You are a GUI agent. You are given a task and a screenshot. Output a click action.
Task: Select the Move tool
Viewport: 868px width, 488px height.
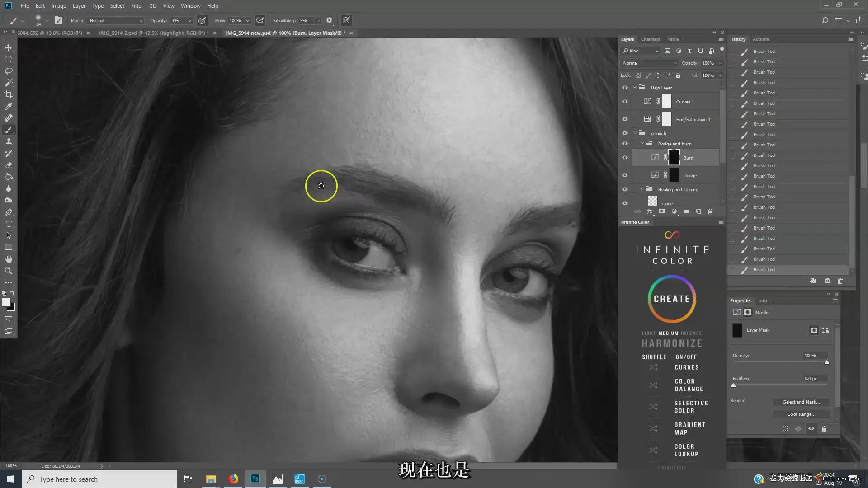[9, 47]
